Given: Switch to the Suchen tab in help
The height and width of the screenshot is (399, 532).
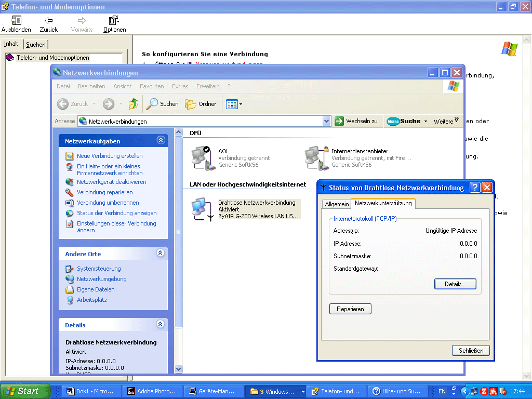Looking at the screenshot, I should 36,45.
